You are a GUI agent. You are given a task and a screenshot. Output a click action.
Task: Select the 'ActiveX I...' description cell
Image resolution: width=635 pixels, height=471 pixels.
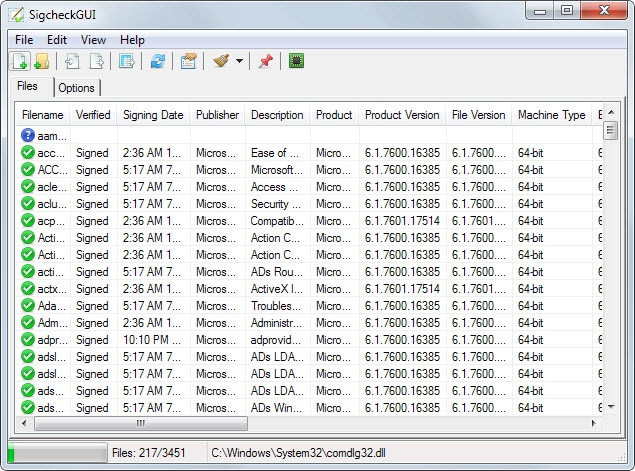tap(277, 289)
